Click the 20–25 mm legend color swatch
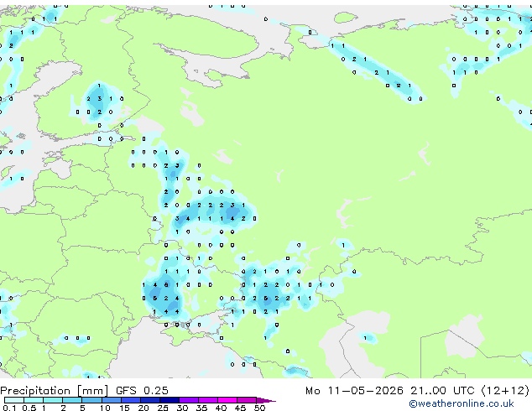 point(150,400)
